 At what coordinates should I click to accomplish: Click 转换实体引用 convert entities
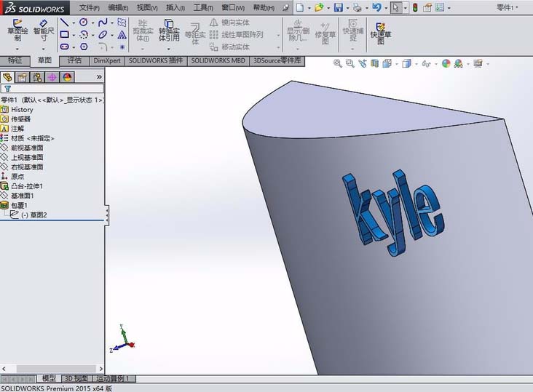(x=169, y=31)
